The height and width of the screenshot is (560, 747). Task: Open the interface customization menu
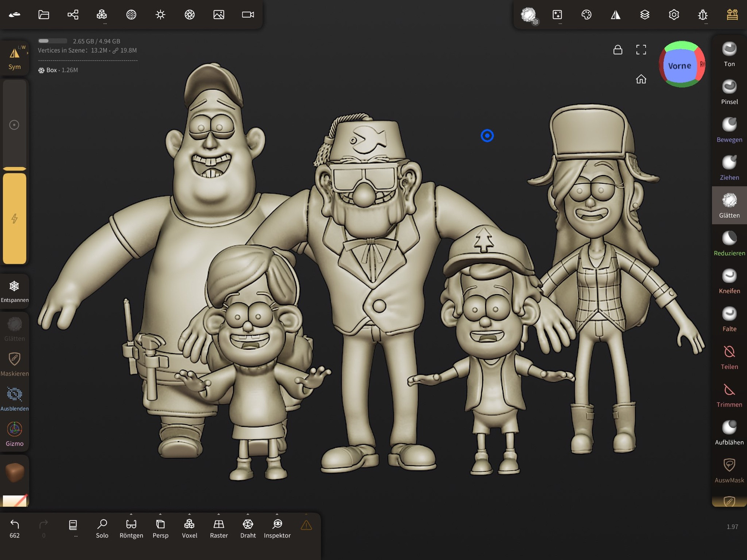pyautogui.click(x=732, y=15)
